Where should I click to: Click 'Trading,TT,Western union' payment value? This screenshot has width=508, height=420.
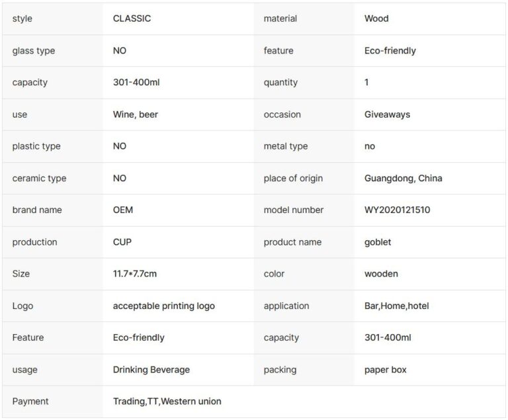tap(167, 401)
